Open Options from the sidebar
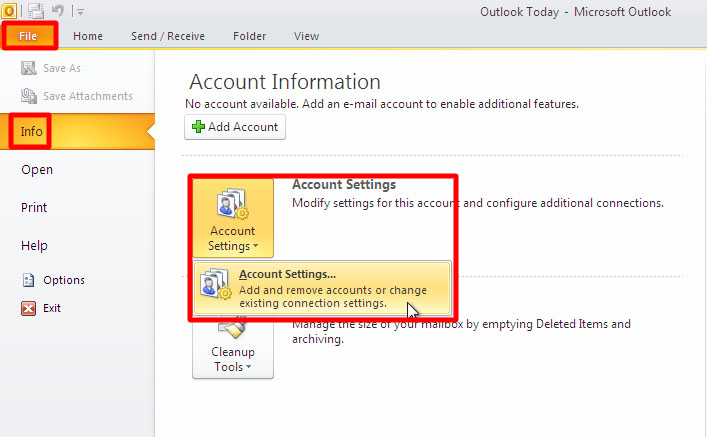 (64, 280)
